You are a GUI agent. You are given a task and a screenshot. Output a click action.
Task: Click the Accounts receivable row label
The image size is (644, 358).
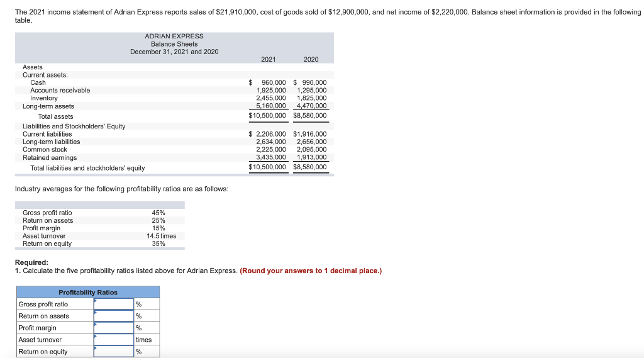click(60, 91)
